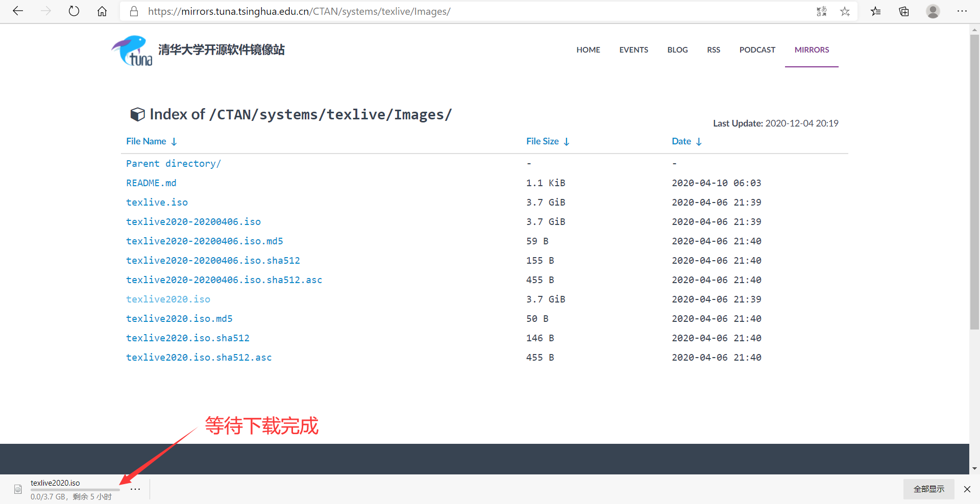This screenshot has height=504, width=980.
Task: Click the 2020-04-10 06:03 date cell
Action: click(x=717, y=183)
